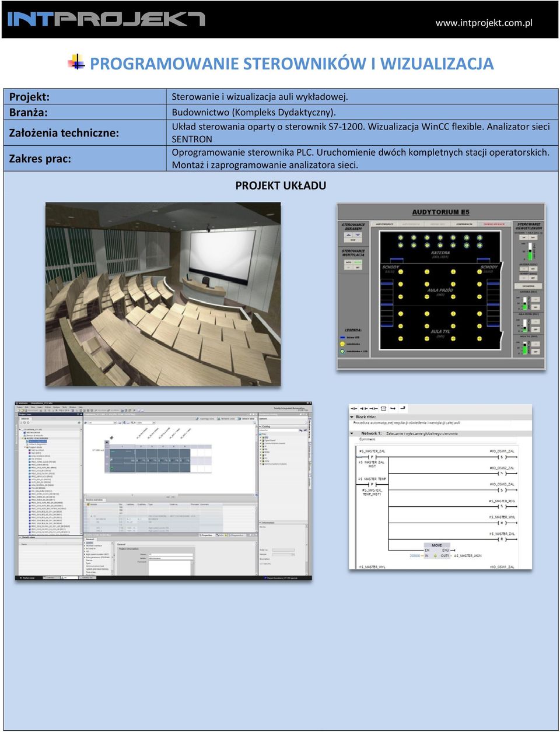Click first lamp in KATEDRA top row
This screenshot has width=560, height=732.
(x=401, y=237)
